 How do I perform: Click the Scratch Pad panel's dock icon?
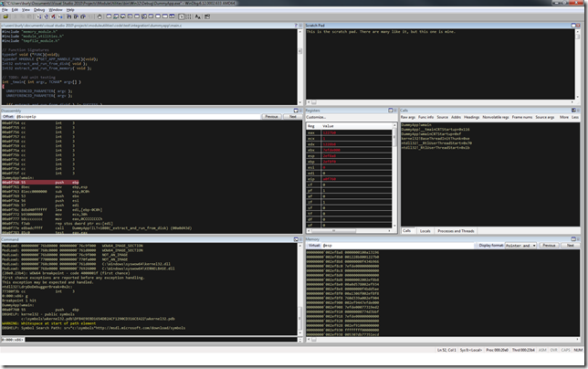point(573,26)
